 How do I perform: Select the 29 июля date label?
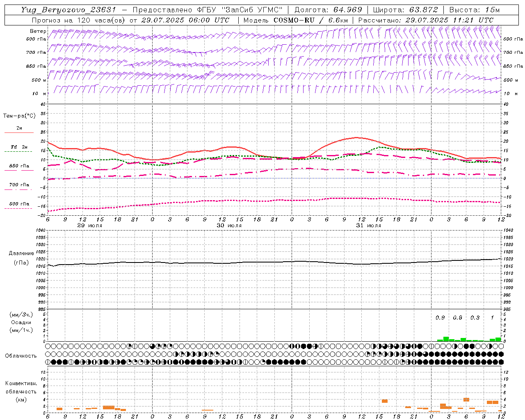[x=90, y=226]
